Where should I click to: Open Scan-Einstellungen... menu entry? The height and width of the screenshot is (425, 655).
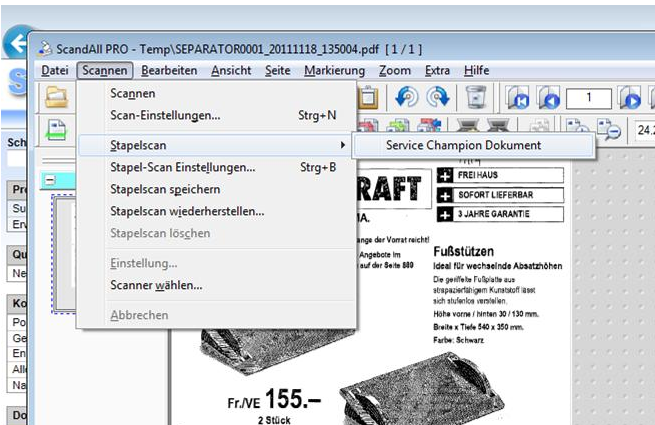tap(217, 115)
